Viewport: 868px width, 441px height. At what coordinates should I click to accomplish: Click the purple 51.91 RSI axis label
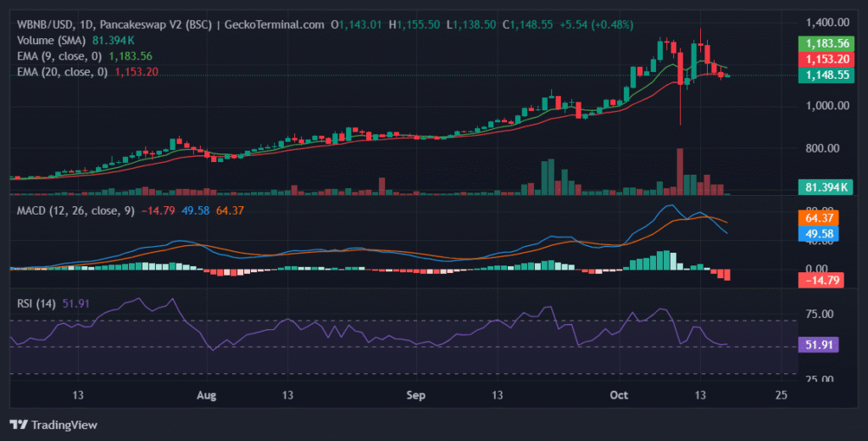tap(818, 345)
